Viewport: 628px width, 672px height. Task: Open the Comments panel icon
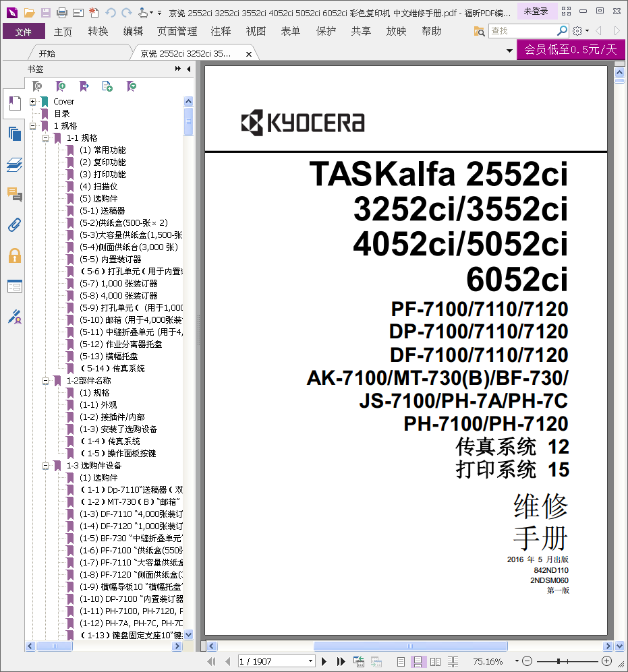point(15,195)
